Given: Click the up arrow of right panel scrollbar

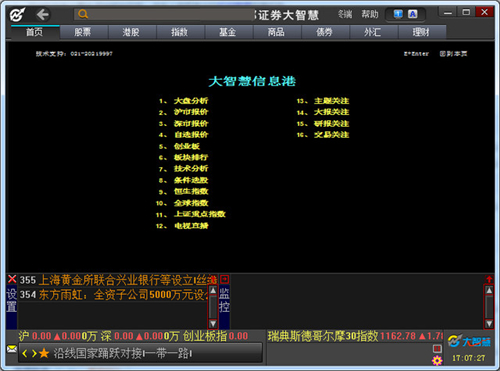Looking at the screenshot, I should coord(489,290).
